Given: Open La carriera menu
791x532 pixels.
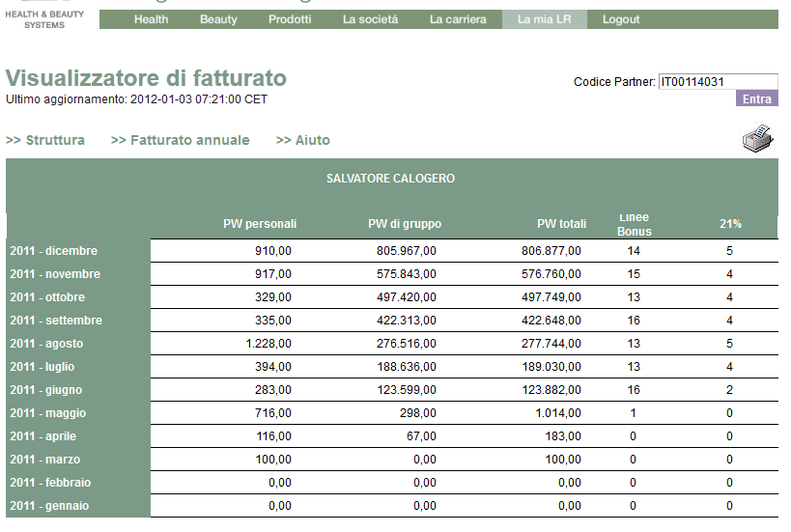Looking at the screenshot, I should coord(458,19).
